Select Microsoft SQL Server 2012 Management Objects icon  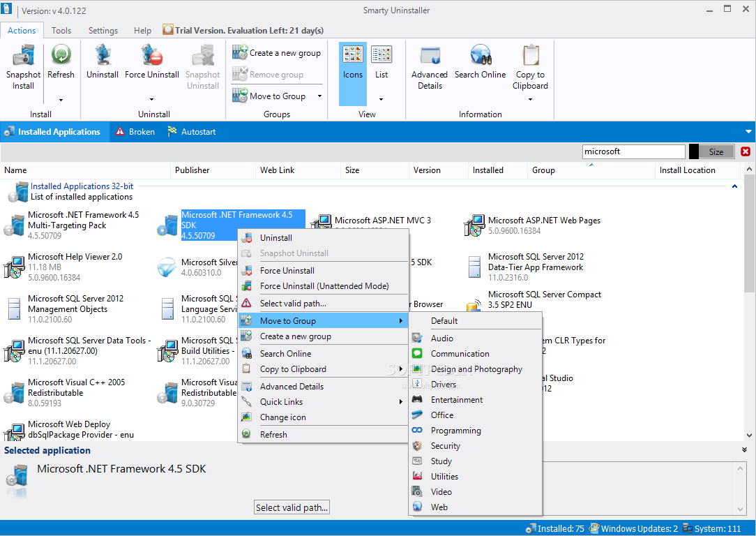[14, 309]
